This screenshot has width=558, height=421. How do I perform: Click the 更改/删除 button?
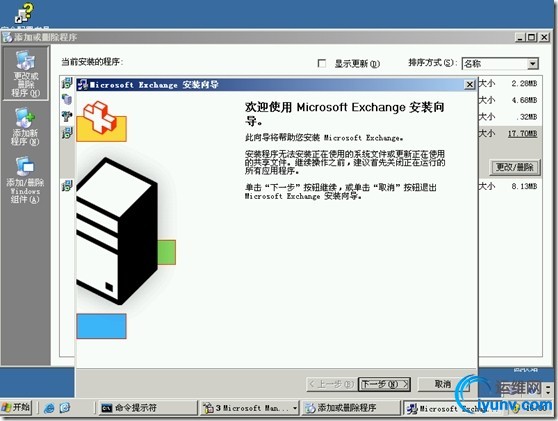515,167
